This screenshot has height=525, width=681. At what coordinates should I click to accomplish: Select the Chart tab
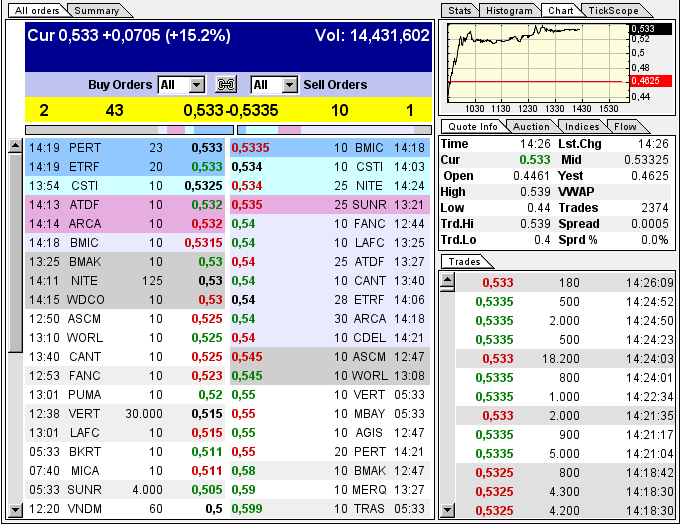[560, 11]
